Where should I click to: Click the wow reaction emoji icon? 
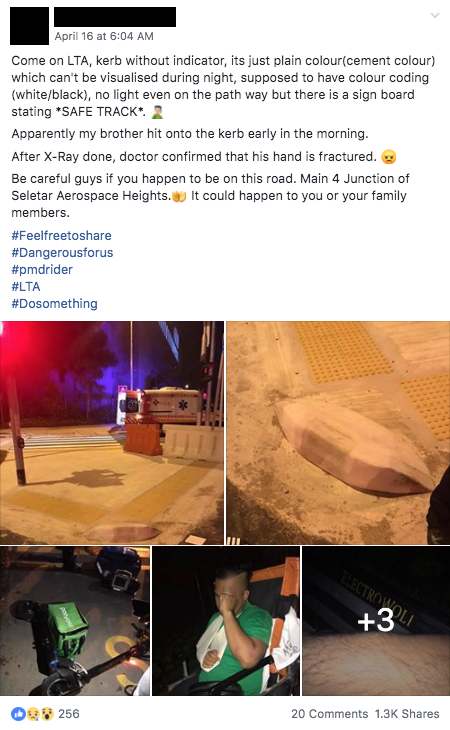click(x=47, y=713)
